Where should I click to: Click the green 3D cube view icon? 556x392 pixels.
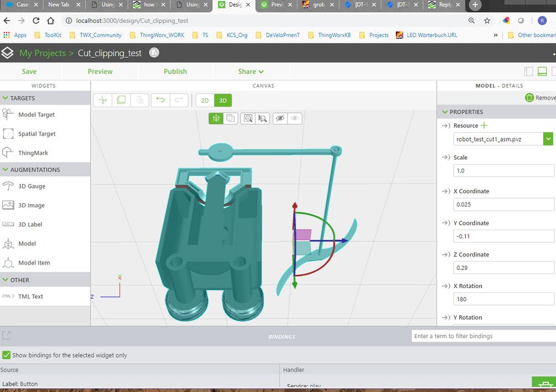[x=216, y=118]
